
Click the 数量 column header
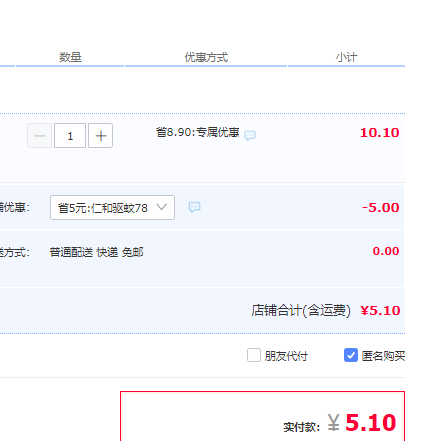[x=70, y=57]
